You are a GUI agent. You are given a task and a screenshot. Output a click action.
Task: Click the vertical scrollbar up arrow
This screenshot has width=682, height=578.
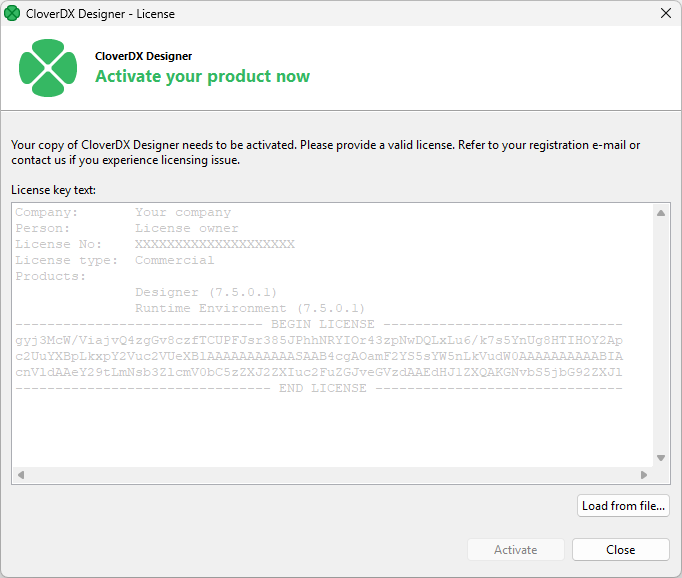(x=661, y=213)
